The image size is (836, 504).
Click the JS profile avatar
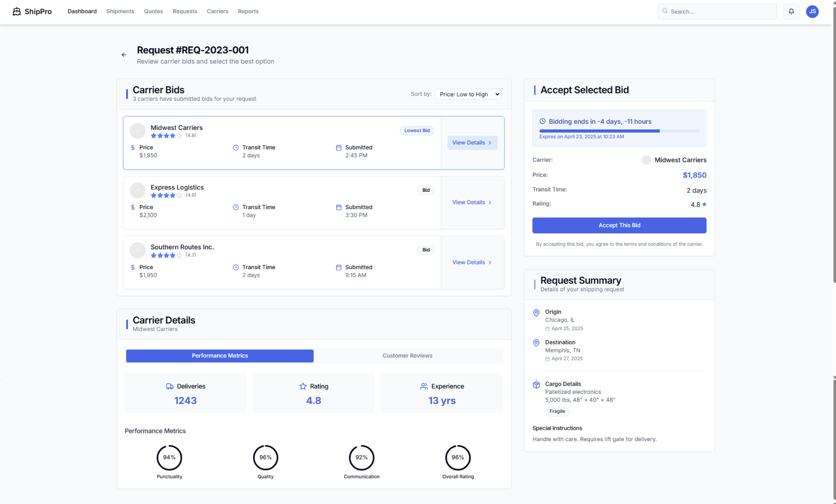(x=813, y=11)
